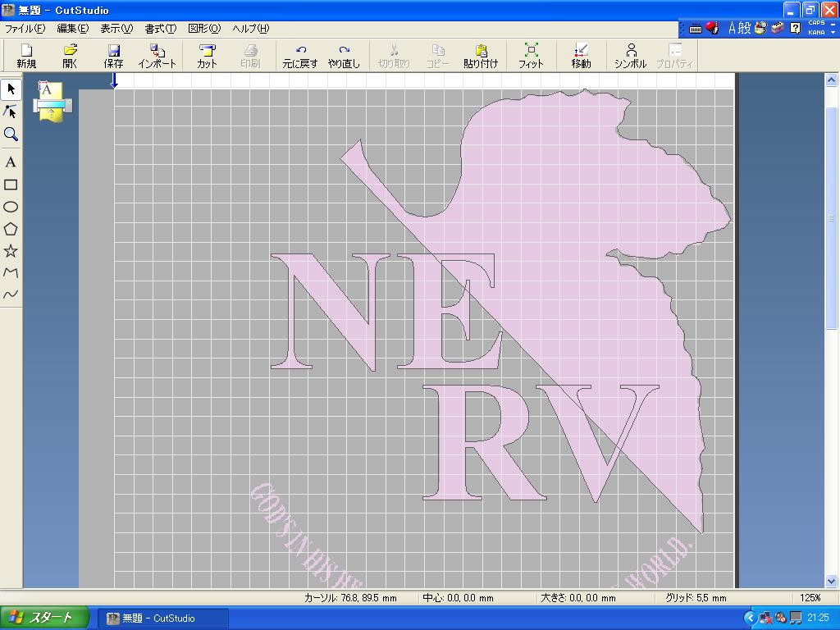This screenshot has height=630, width=840.
Task: Start cutting with the カット icon
Action: [207, 56]
